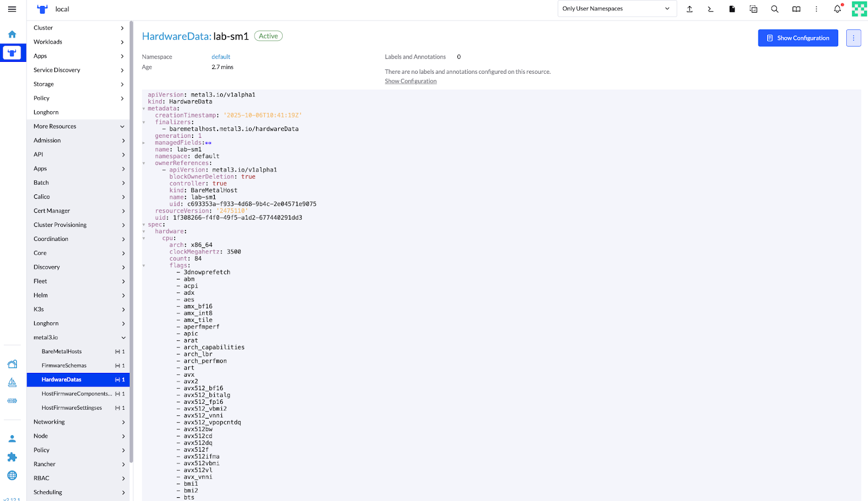This screenshot has height=501, width=868.
Task: Expand the Workloads menu
Action: 79,42
